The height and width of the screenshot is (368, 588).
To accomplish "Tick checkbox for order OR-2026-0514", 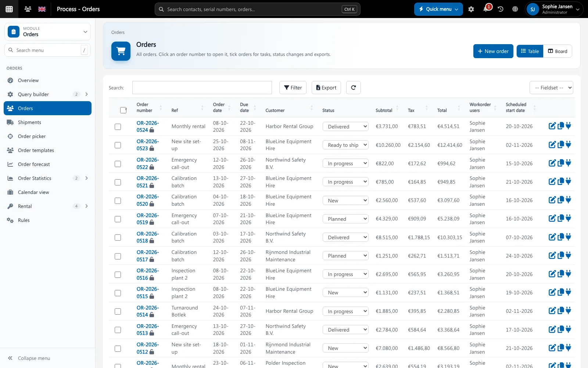I will coord(118,311).
